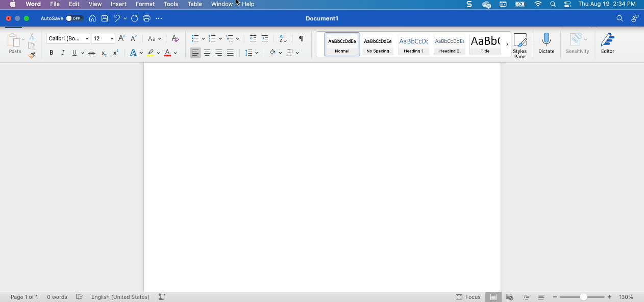Image resolution: width=644 pixels, height=302 pixels.
Task: Launch the Editor proofing tool
Action: pos(607,43)
